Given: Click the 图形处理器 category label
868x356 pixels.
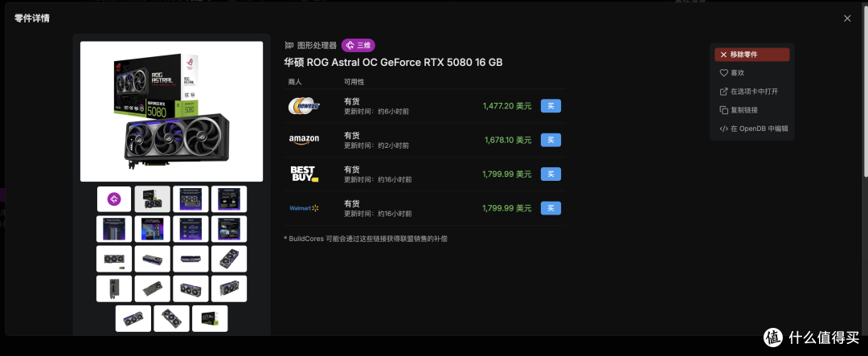Looking at the screenshot, I should 317,45.
